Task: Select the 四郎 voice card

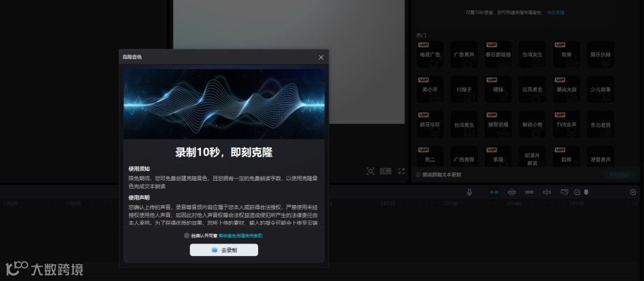Action: point(566,156)
